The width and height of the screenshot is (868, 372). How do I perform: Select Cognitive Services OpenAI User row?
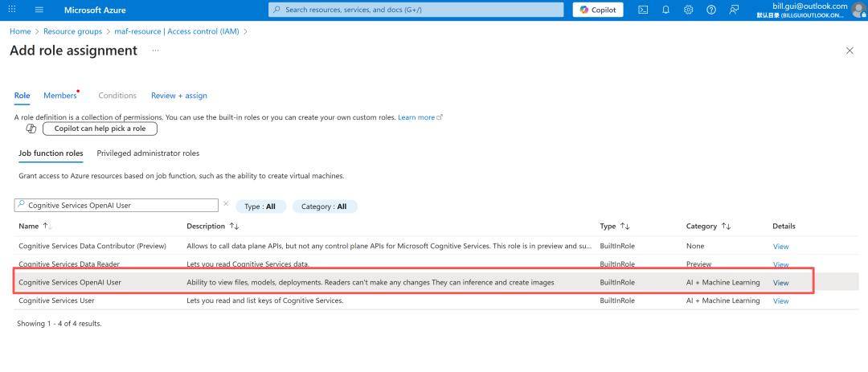435,282
